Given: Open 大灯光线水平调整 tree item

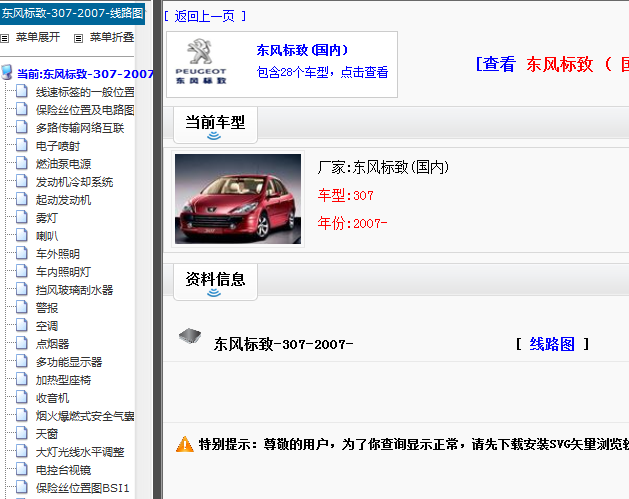Looking at the screenshot, I should (x=80, y=452).
